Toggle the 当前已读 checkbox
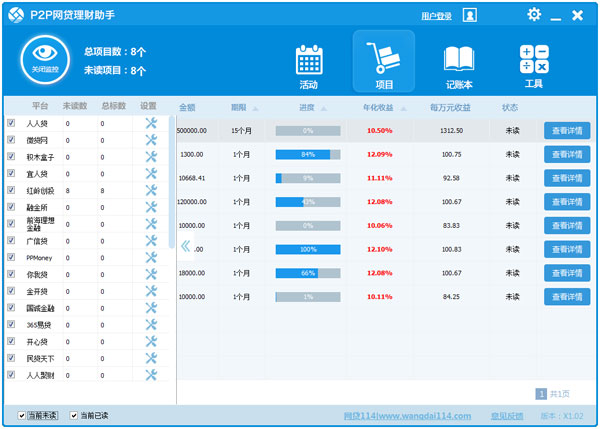600x429 pixels. [x=74, y=415]
